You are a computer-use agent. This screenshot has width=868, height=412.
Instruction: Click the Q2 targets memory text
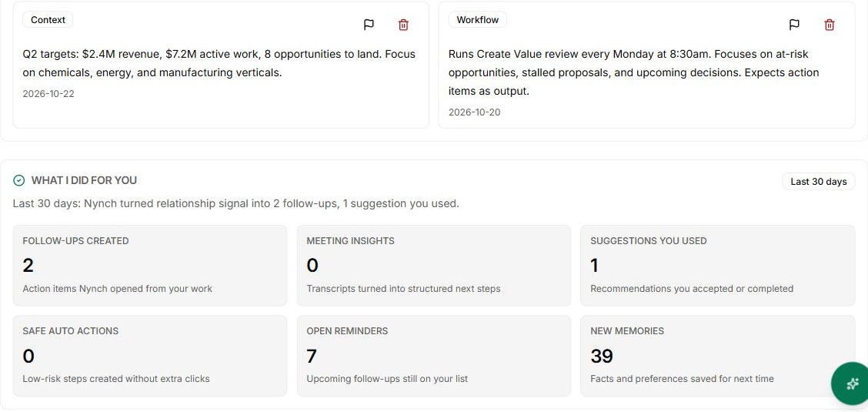click(219, 63)
